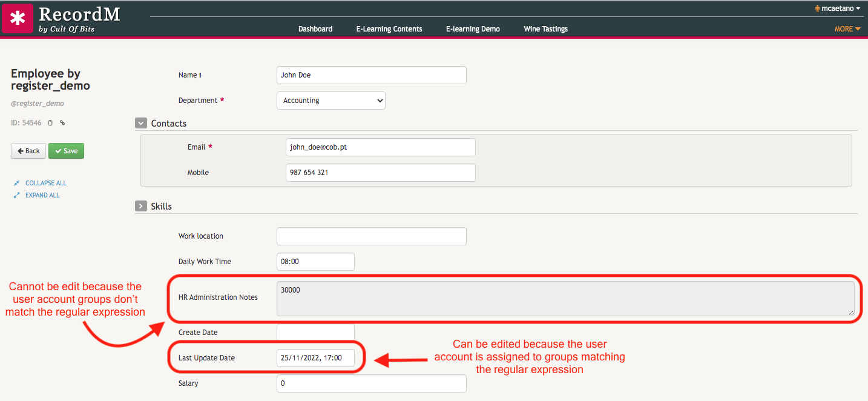Select the empty Work location field
Image resolution: width=868 pixels, height=401 pixels.
[x=371, y=236]
